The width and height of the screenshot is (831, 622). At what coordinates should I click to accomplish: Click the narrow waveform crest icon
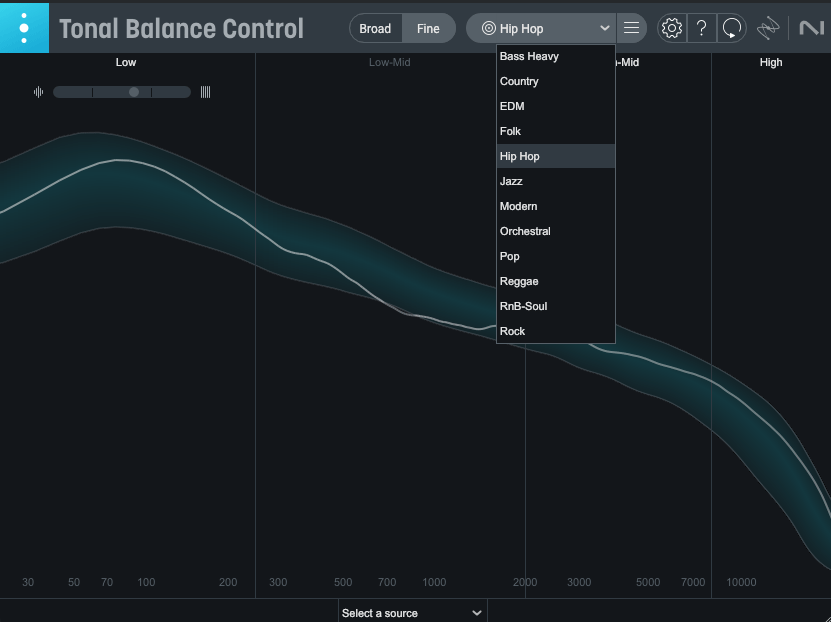click(38, 92)
